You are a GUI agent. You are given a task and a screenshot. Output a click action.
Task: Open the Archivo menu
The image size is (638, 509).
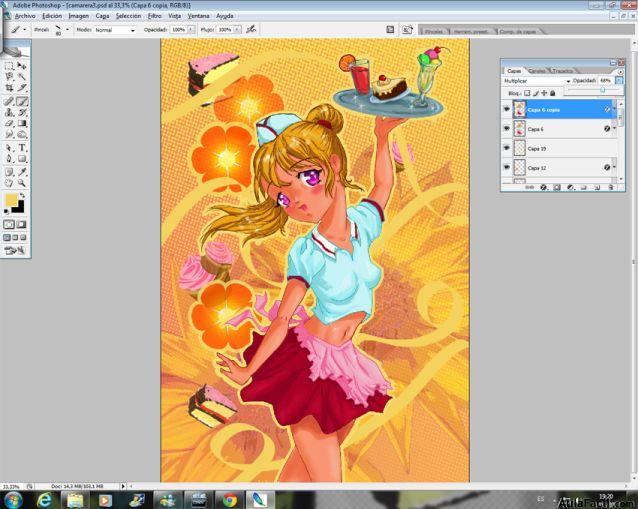25,16
